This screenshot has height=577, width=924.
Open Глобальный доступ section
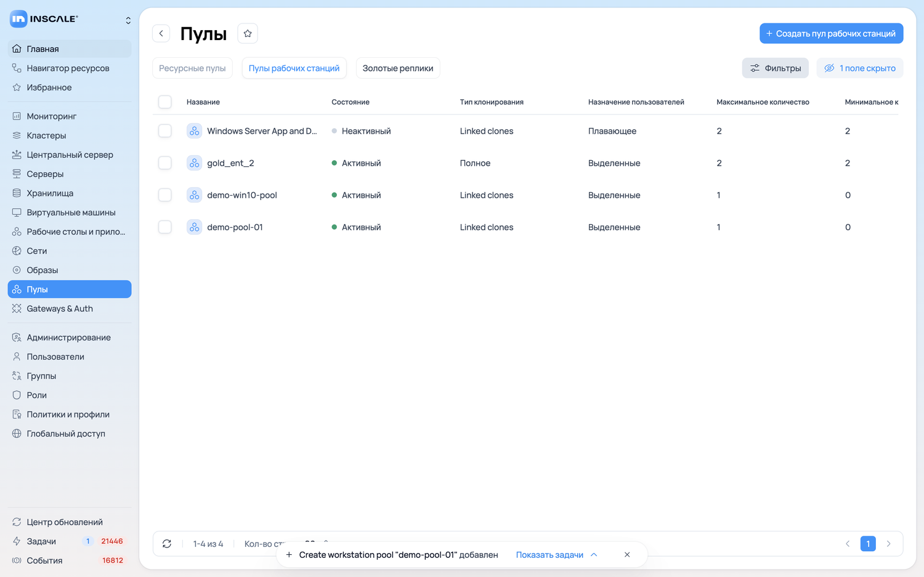tap(70, 434)
